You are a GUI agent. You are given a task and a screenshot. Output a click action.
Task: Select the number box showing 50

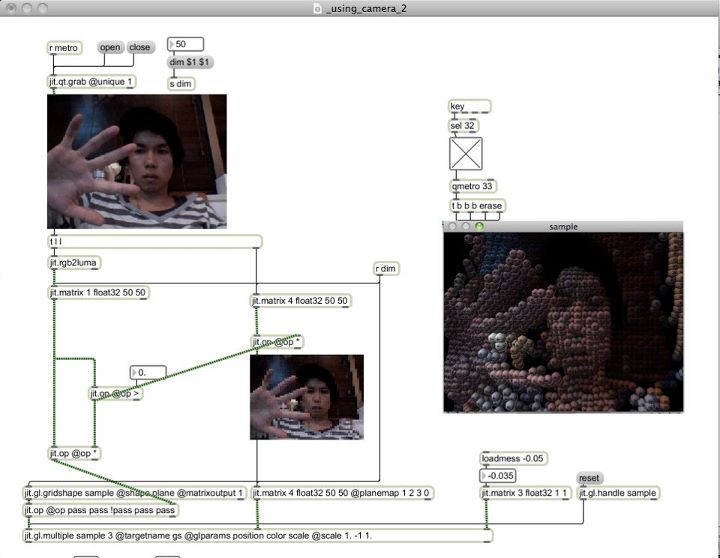[x=186, y=44]
